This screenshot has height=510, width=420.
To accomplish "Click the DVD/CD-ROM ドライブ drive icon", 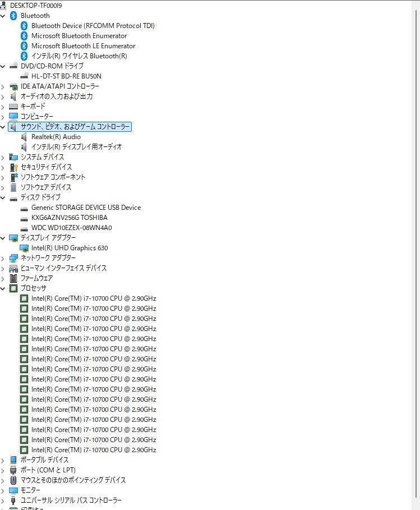I will [13, 66].
